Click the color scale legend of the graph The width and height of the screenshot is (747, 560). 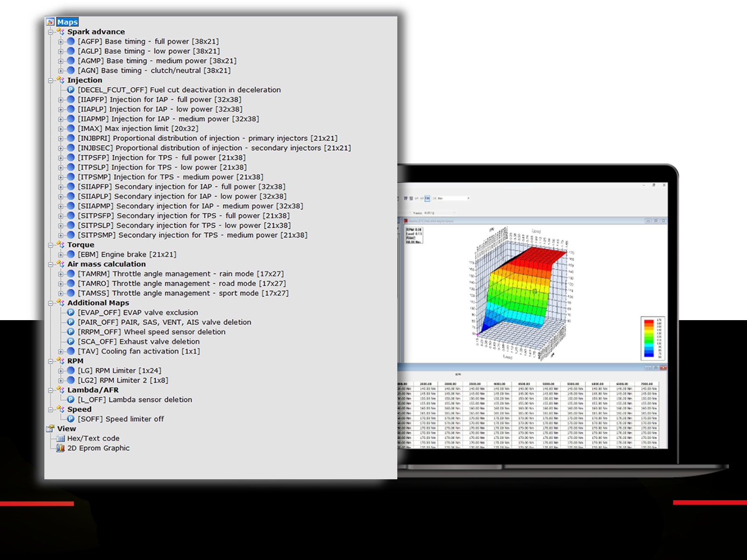[x=651, y=338]
